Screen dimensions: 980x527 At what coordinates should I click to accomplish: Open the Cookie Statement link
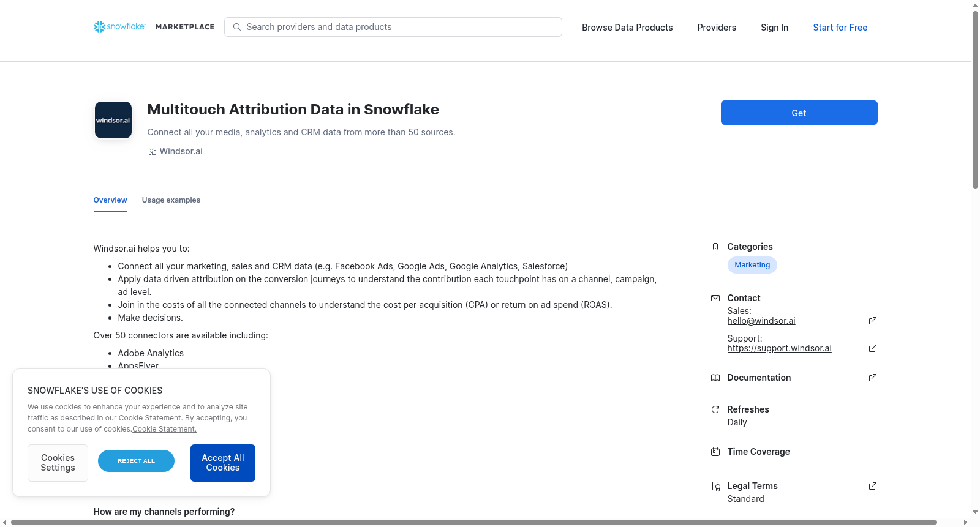[164, 429]
